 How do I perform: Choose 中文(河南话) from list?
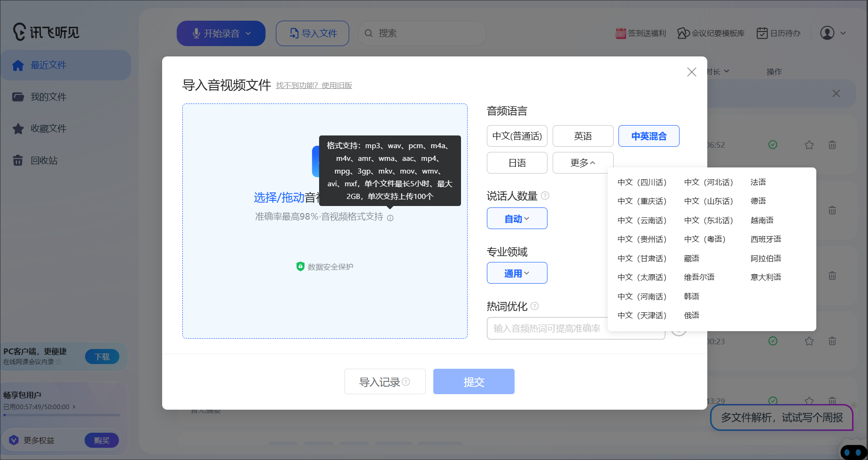pyautogui.click(x=642, y=296)
